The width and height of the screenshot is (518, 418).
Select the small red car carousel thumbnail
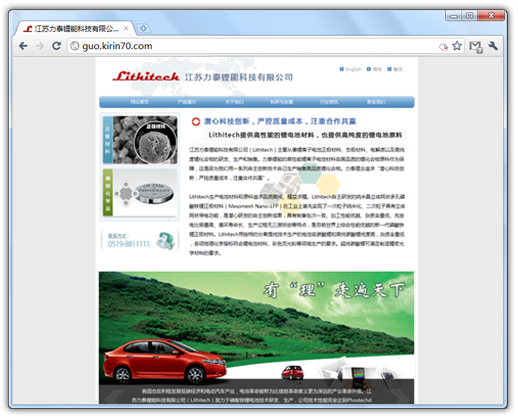pos(292,372)
